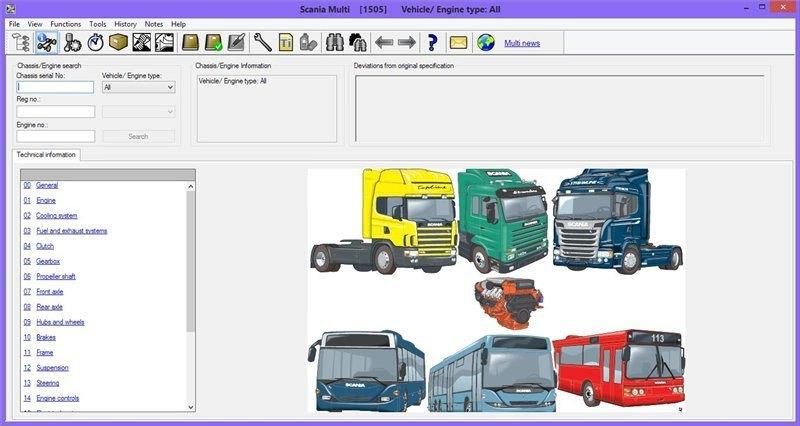The width and height of the screenshot is (800, 426).
Task: Click the Search button
Action: (x=138, y=136)
